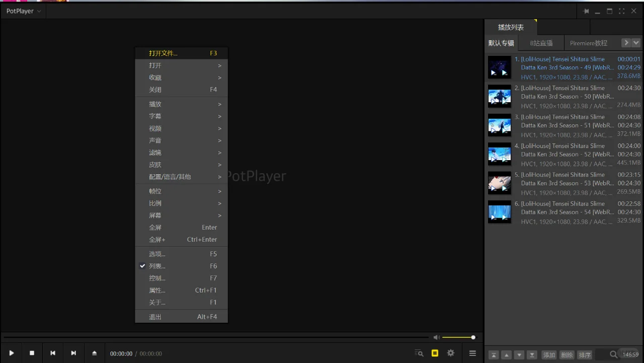644x363 pixels.
Task: Click the eject/open media icon
Action: (95, 353)
